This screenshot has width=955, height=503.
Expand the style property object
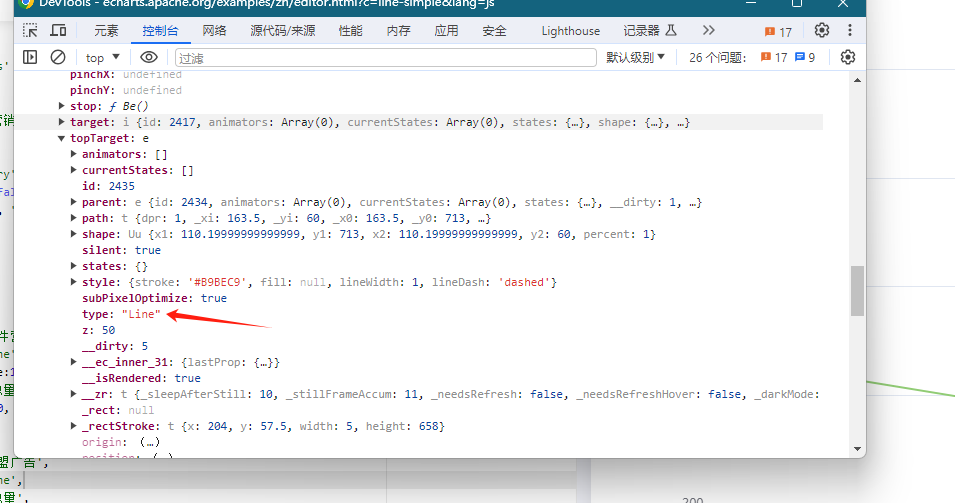click(x=75, y=282)
